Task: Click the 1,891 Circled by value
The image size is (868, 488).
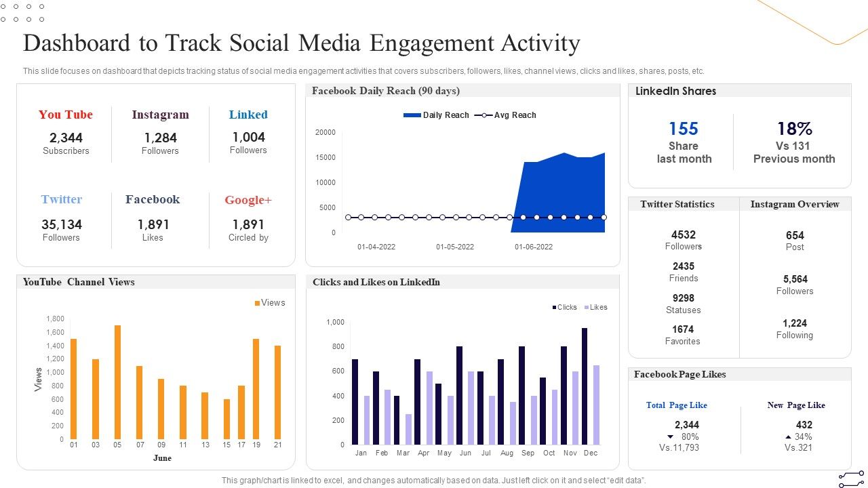Action: coord(248,224)
